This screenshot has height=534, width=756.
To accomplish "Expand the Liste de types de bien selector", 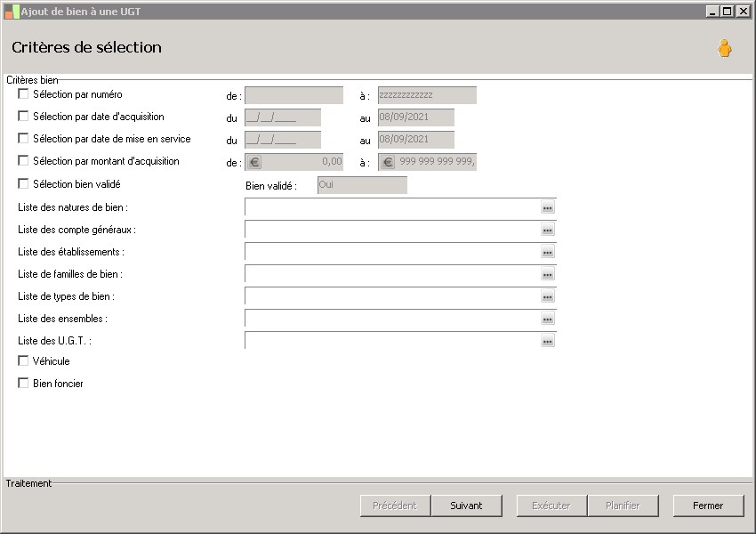I will (x=548, y=296).
